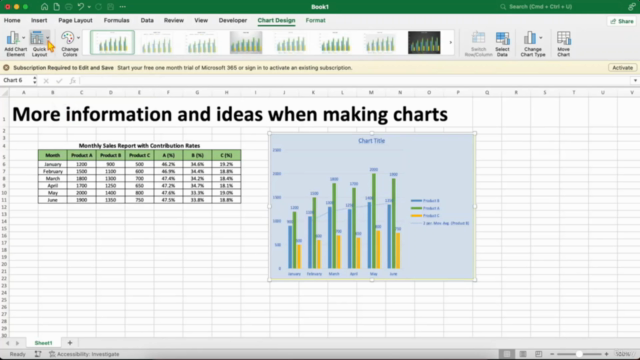This screenshot has height=360, width=640.
Task: Click the Home icon in title bar
Action: (44, 7)
